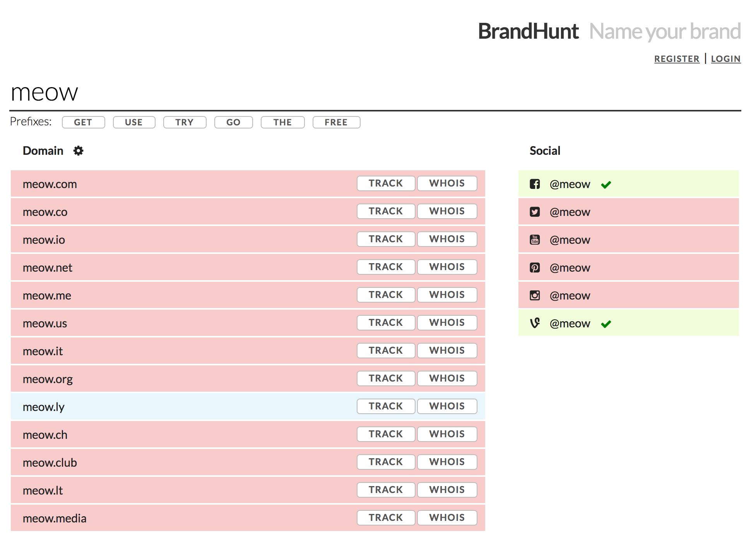Go to BrandHunt home logo
The width and height of the screenshot is (756, 541).
point(528,31)
